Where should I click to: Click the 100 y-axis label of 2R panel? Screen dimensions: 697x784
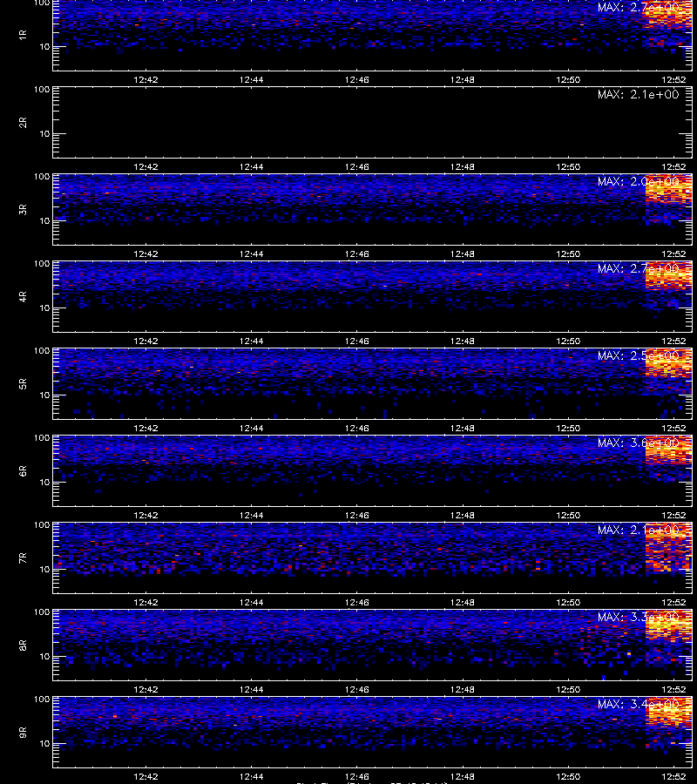[42, 90]
